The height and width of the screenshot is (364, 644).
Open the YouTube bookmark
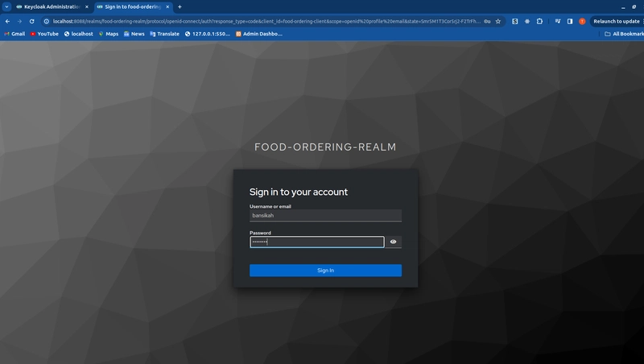point(44,34)
